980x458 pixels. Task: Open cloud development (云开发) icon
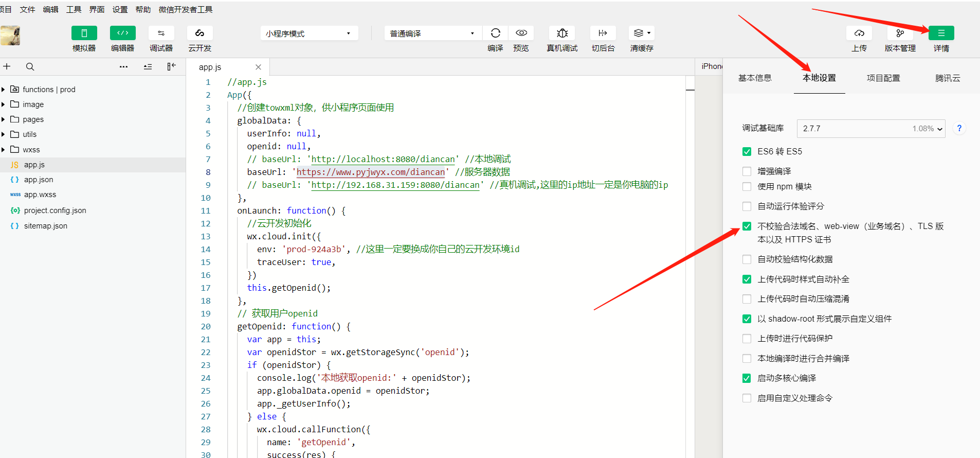pos(199,33)
